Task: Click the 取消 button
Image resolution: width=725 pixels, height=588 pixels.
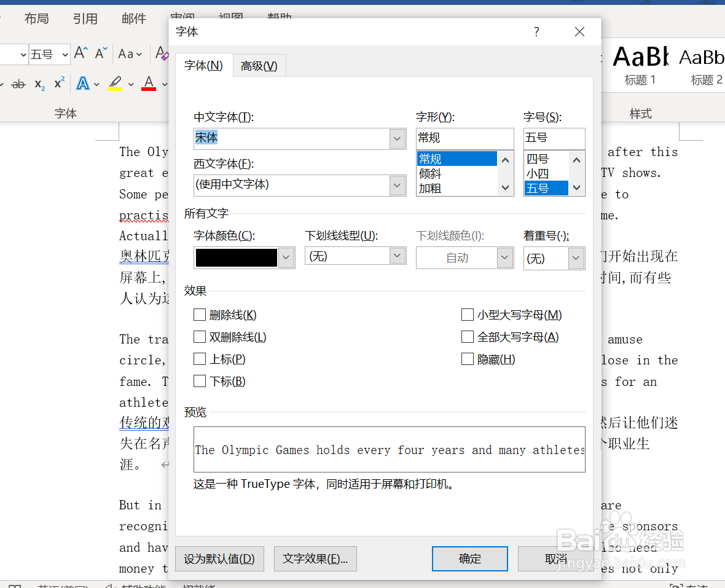Action: coord(556,559)
